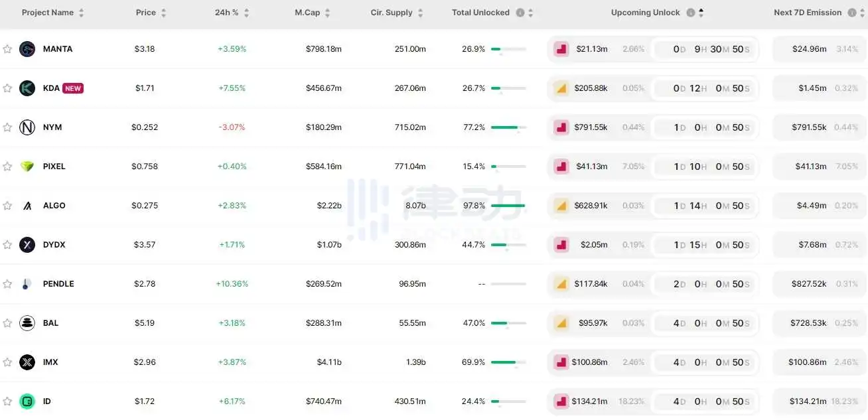Click the NEW badge next to KDA
Image resolution: width=868 pixels, height=420 pixels.
(x=73, y=88)
